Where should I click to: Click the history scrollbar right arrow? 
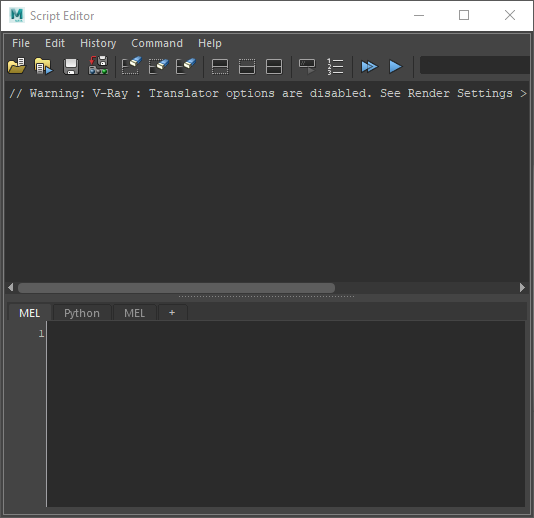pos(522,287)
